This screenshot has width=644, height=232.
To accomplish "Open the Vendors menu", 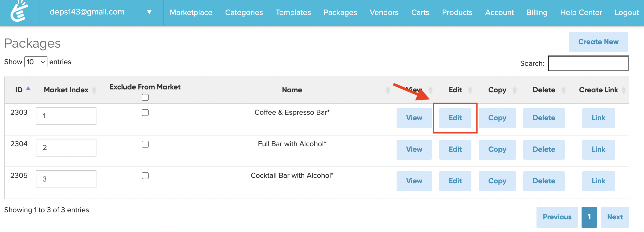I will [384, 12].
